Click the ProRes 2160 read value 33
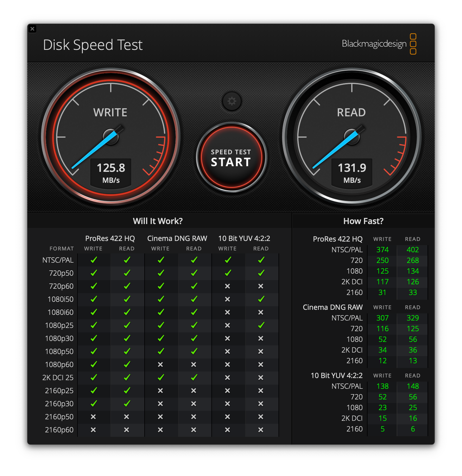The image size is (462, 476). coord(413,293)
